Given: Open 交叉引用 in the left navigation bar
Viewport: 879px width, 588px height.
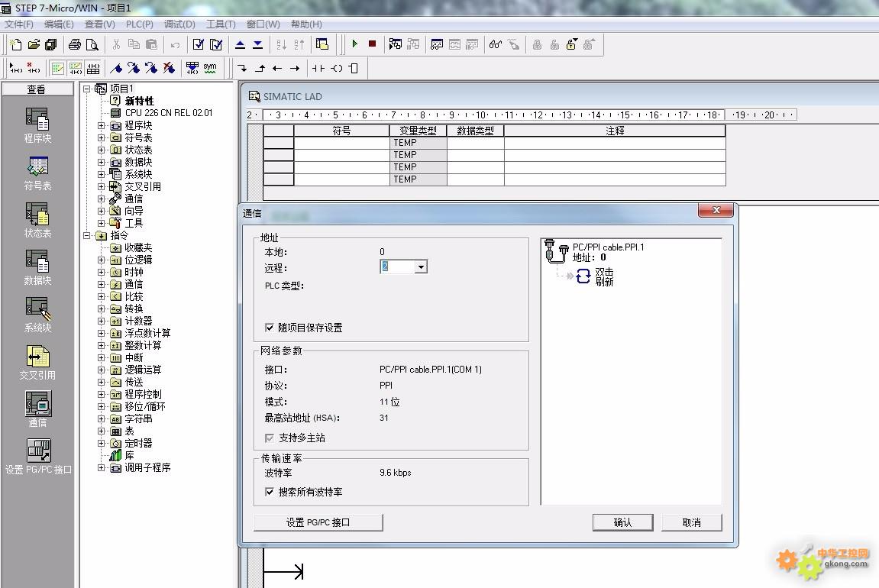Looking at the screenshot, I should click(x=37, y=363).
